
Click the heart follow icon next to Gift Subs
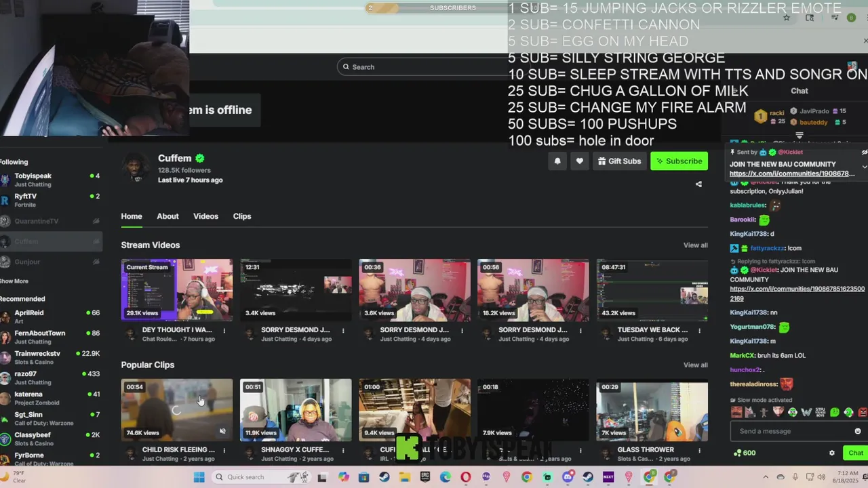tap(579, 161)
